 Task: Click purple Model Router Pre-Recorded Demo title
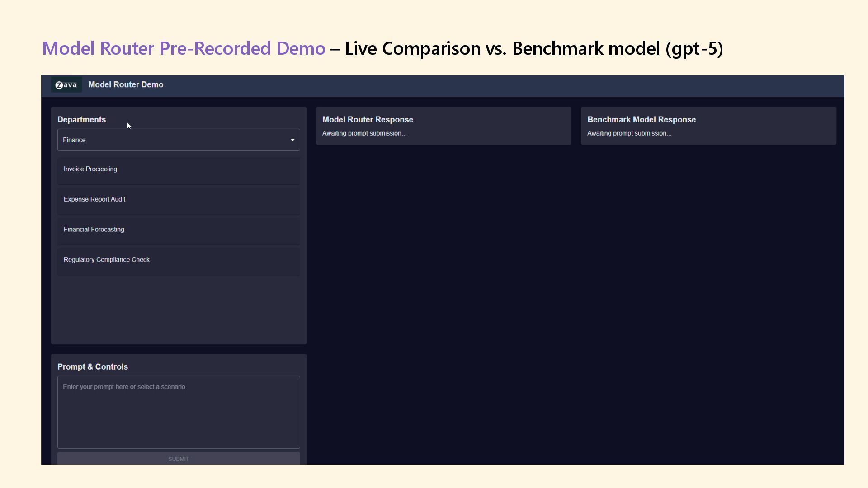[184, 48]
